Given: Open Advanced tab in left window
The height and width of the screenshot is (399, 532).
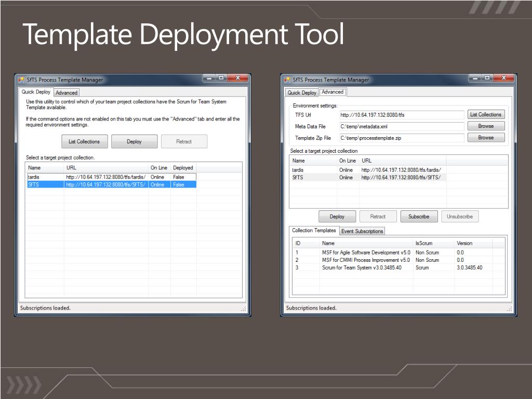Looking at the screenshot, I should coord(66,92).
